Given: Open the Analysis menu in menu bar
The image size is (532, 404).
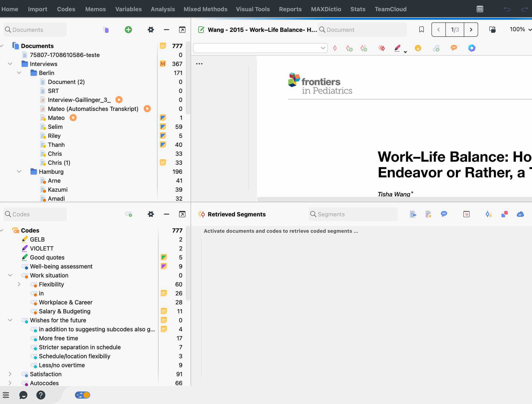Looking at the screenshot, I should pos(163,9).
